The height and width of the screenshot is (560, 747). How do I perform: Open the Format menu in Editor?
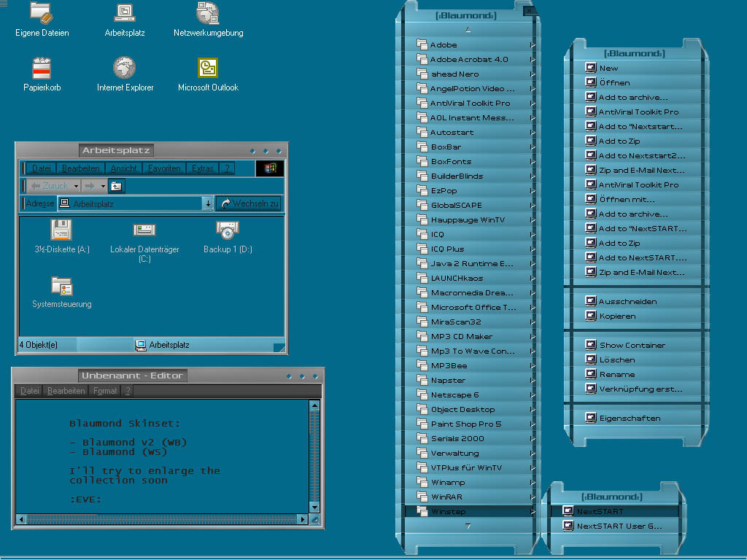click(x=105, y=391)
